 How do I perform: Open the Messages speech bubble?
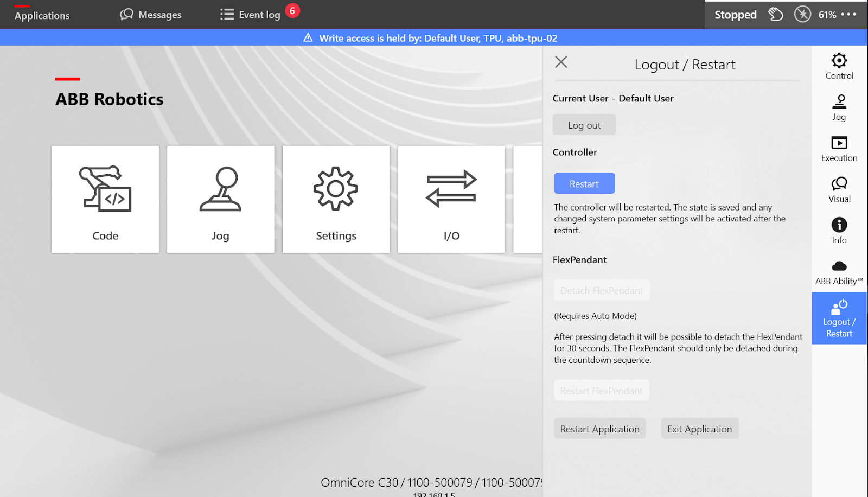coord(151,15)
